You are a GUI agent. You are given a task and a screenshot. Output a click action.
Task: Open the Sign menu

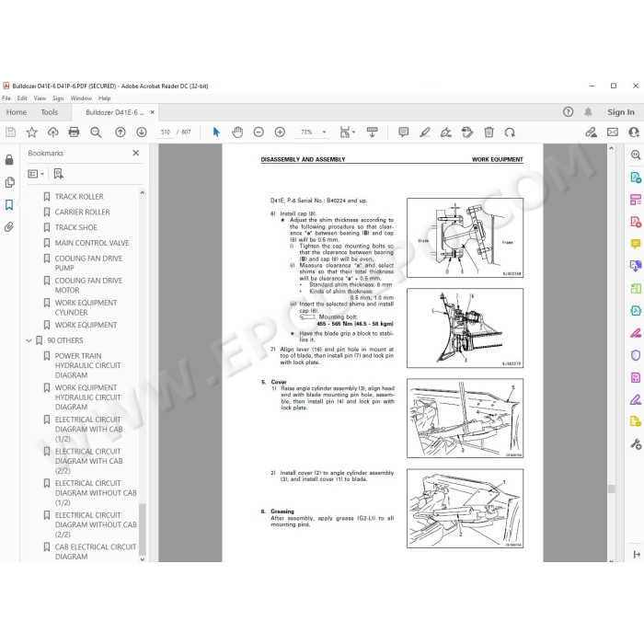coord(58,98)
